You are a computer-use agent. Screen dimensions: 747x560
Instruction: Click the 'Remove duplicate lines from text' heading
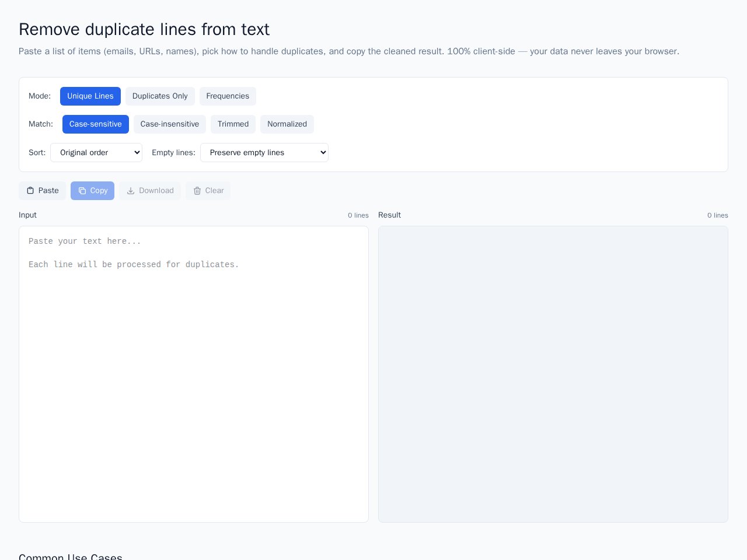pyautogui.click(x=144, y=29)
